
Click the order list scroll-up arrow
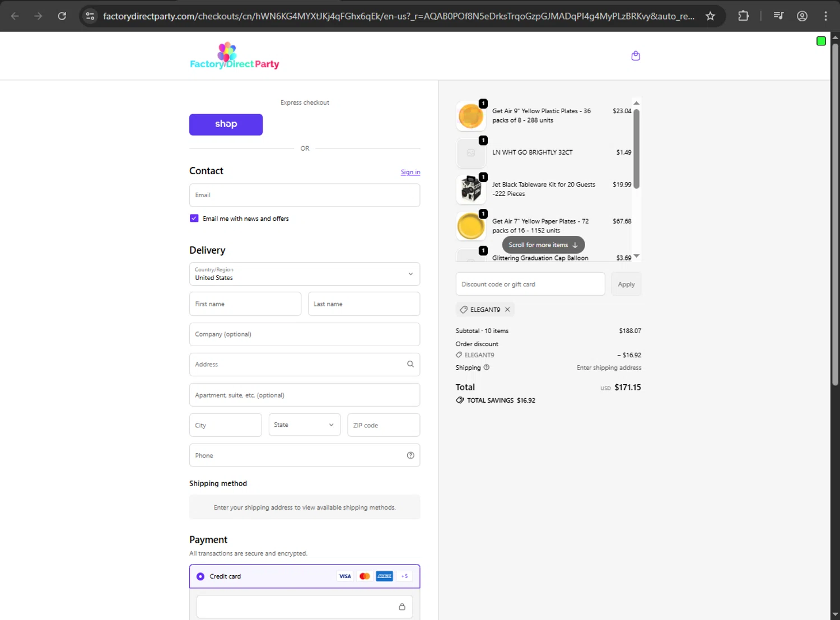click(x=636, y=103)
